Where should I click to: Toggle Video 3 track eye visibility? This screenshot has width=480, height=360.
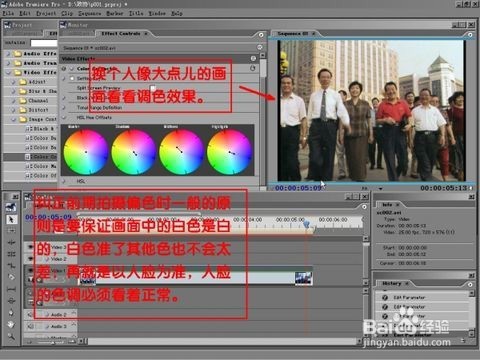31,247
